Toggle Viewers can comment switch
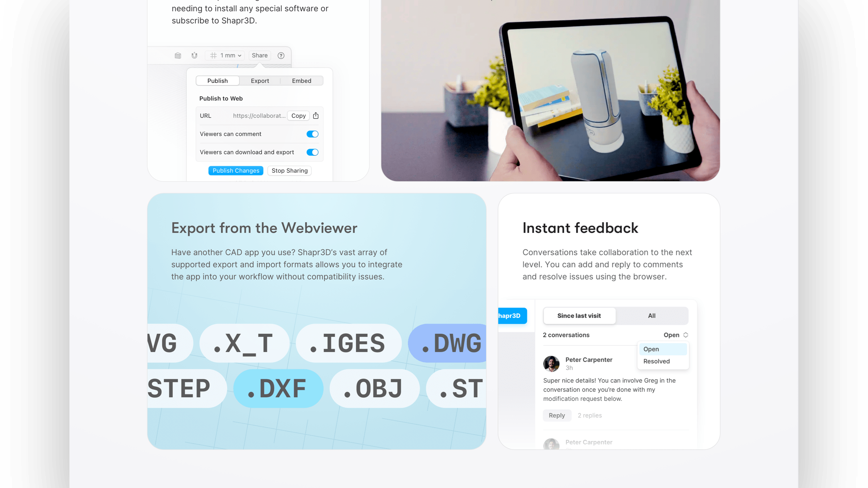The width and height of the screenshot is (868, 488). click(x=312, y=133)
